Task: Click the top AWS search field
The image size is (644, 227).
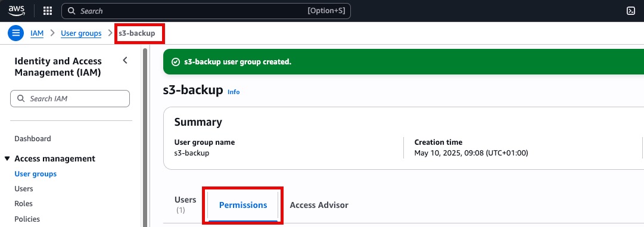Action: tap(206, 11)
